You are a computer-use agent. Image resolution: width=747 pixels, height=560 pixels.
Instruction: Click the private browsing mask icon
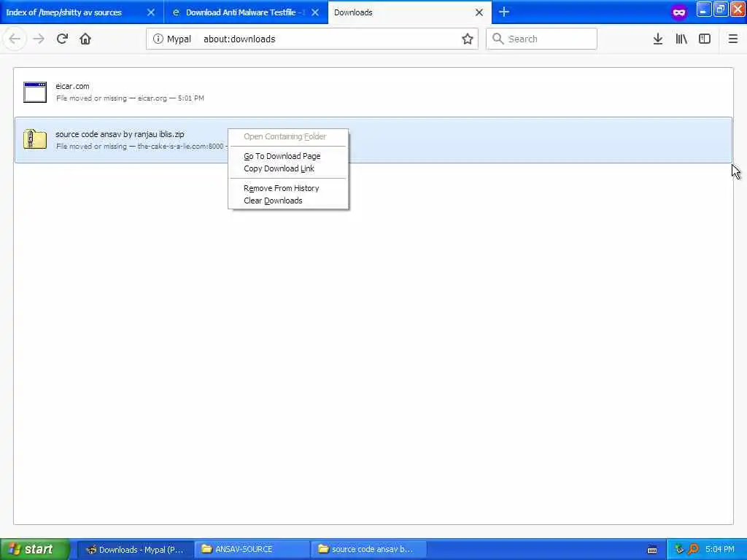pyautogui.click(x=679, y=12)
